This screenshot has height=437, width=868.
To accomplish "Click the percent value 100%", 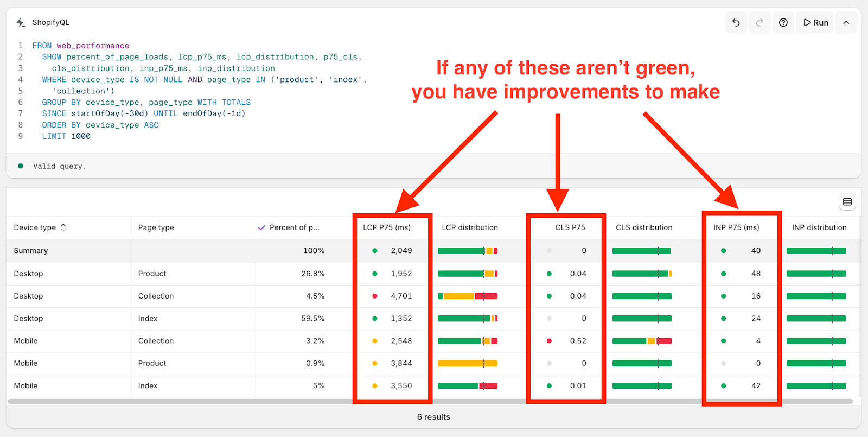I will point(314,251).
